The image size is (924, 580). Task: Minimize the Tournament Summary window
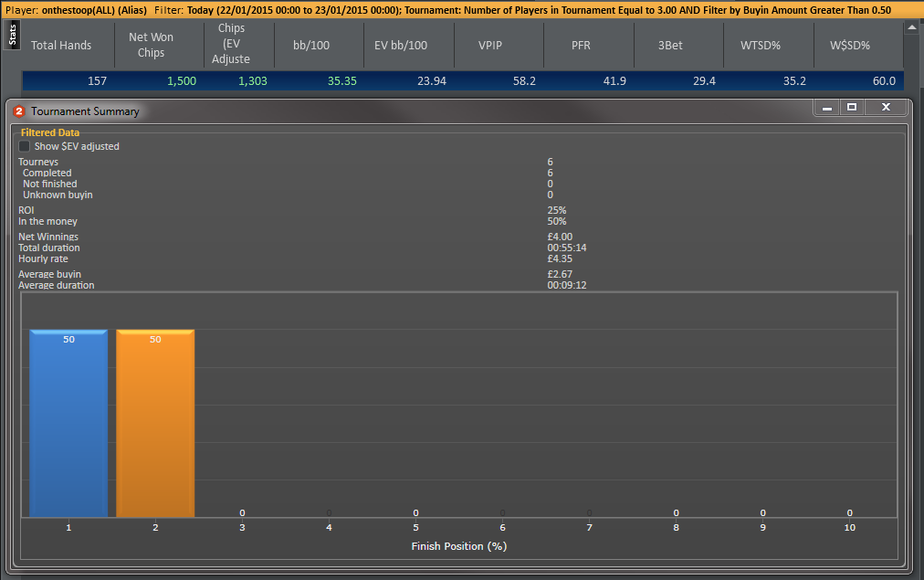827,107
